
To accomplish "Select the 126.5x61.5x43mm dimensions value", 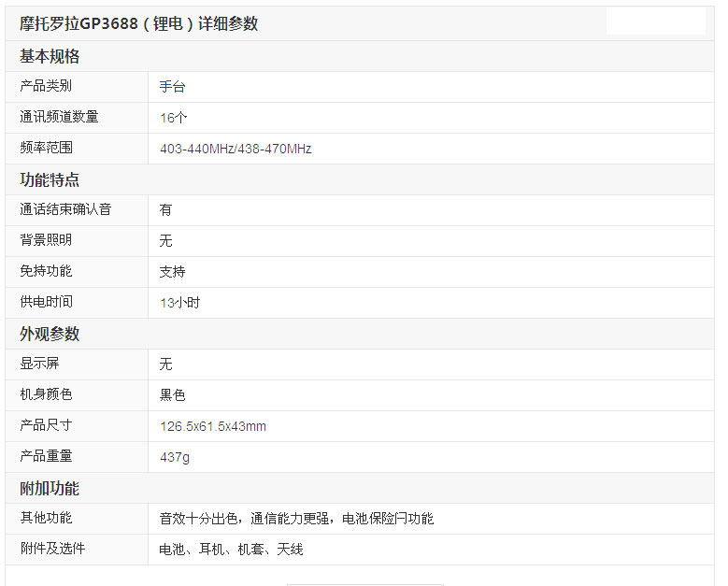I will click(213, 426).
